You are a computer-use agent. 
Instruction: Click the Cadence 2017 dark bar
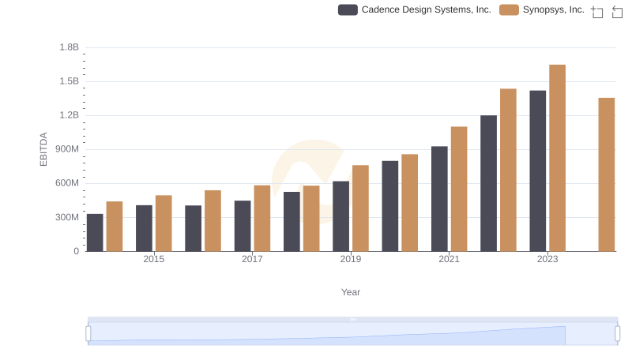point(243,226)
